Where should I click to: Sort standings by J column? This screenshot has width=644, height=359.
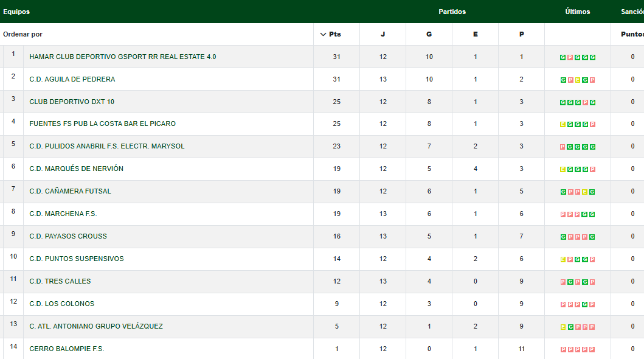tap(383, 34)
